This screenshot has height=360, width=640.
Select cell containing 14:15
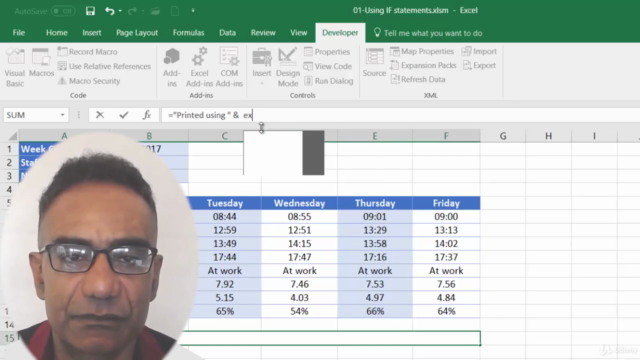[x=299, y=244]
